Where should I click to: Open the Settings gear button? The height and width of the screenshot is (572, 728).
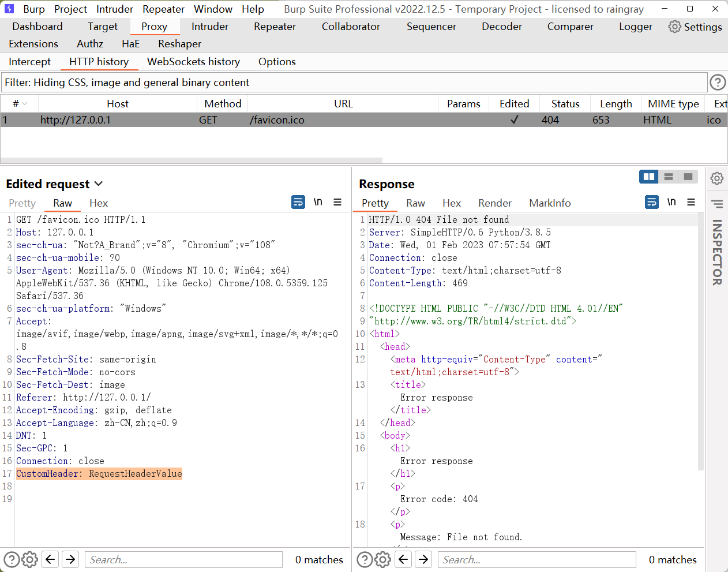pyautogui.click(x=695, y=27)
